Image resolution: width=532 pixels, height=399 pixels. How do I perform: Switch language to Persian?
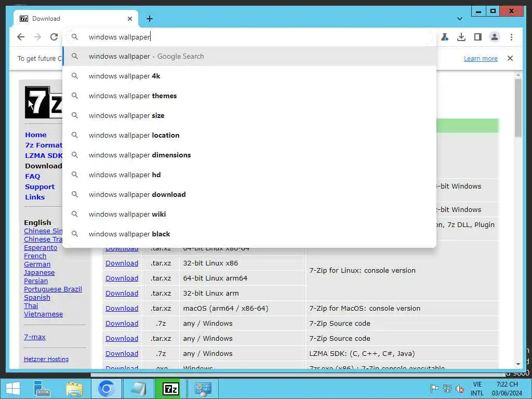coord(36,281)
